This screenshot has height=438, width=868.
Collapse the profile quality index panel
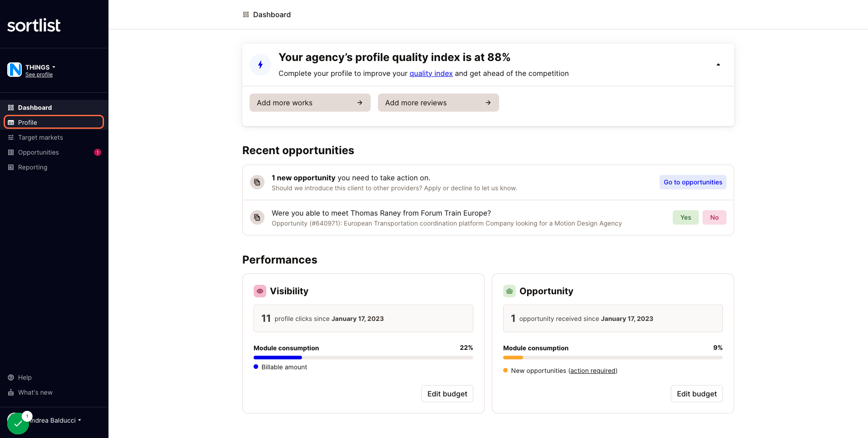(x=718, y=65)
